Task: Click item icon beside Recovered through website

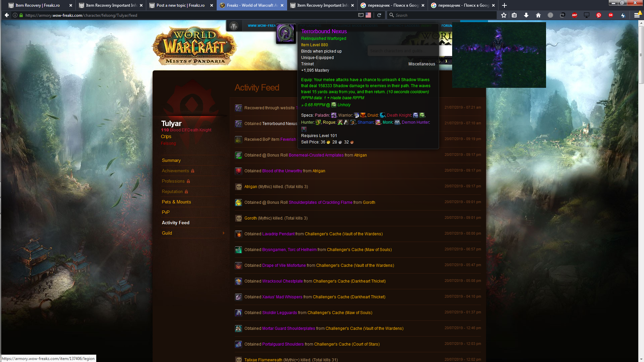Action: tap(238, 108)
